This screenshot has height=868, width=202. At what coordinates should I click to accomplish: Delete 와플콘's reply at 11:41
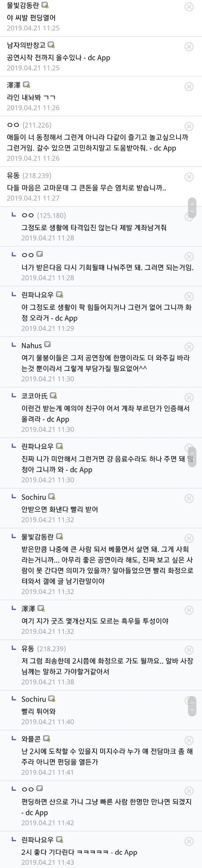pyautogui.click(x=189, y=740)
